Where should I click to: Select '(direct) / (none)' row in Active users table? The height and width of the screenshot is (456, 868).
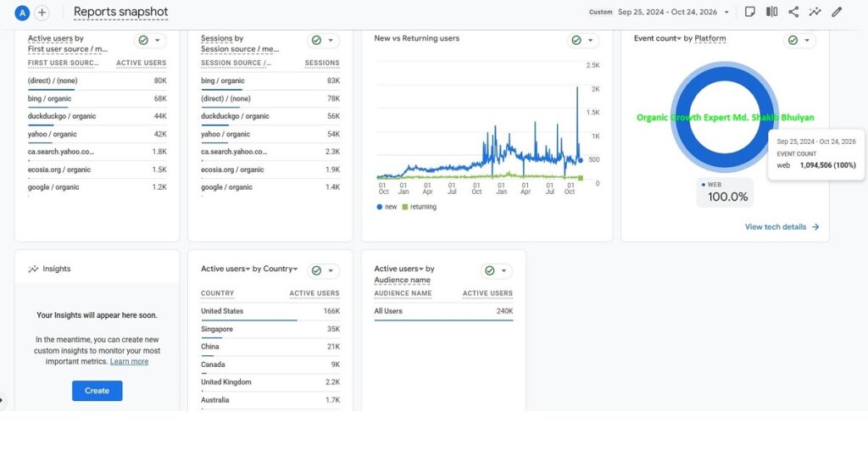tap(97, 81)
